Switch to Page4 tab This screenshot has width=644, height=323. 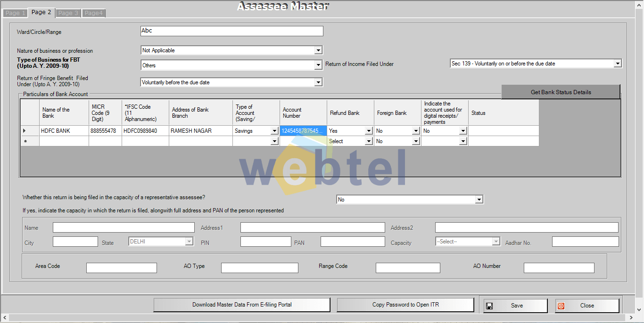coord(94,13)
